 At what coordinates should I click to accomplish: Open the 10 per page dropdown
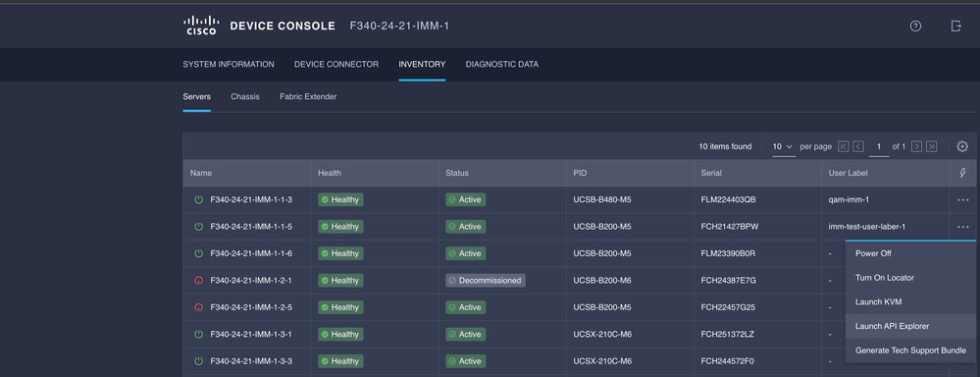pos(783,147)
